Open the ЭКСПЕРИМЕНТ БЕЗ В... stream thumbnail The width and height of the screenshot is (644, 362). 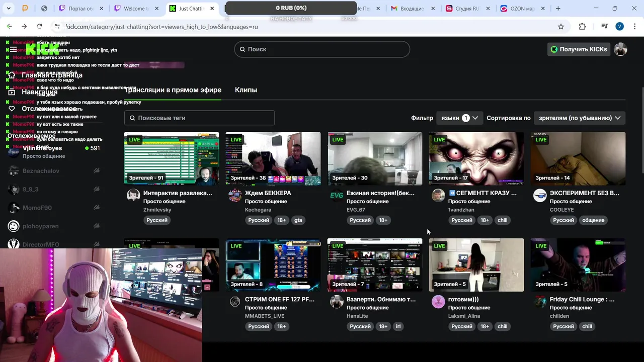[578, 159]
